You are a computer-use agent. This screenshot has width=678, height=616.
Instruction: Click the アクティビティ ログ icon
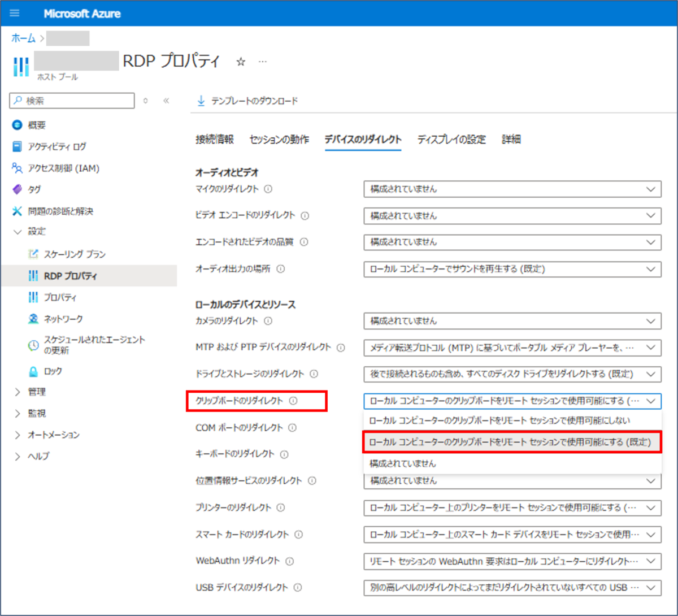(17, 146)
